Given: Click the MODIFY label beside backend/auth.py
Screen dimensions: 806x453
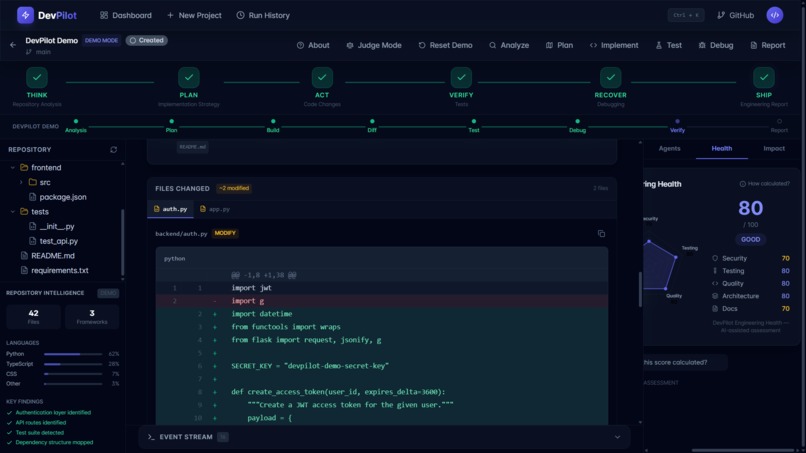Looking at the screenshot, I should click(225, 233).
